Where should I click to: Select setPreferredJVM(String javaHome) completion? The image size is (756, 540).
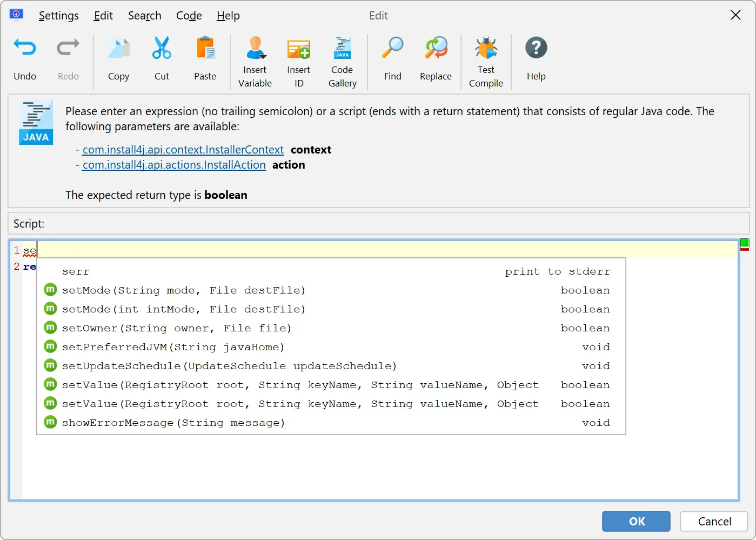[331, 347]
